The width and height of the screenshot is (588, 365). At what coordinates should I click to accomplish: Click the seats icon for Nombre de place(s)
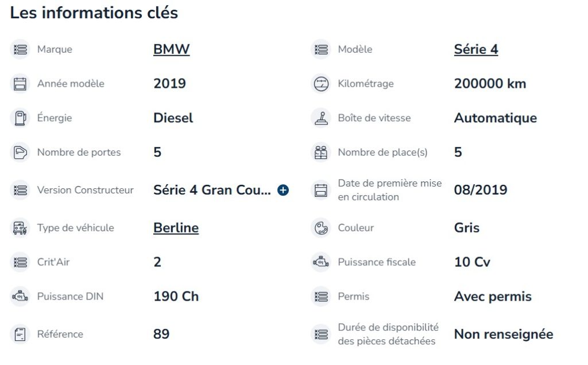(x=320, y=153)
